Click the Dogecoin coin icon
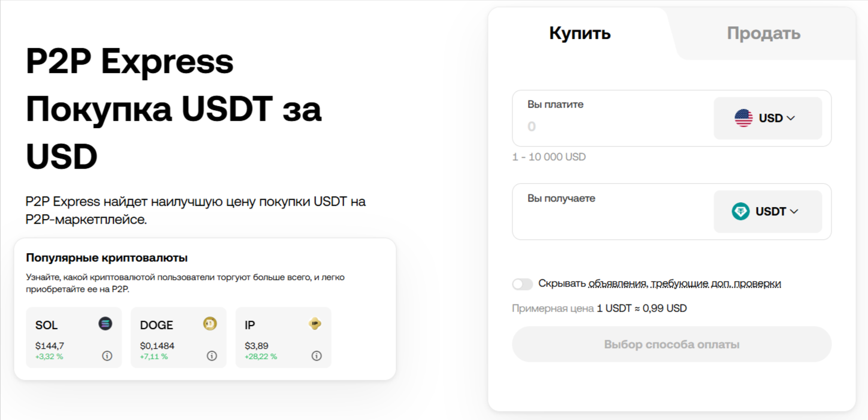868x420 pixels. [x=210, y=324]
